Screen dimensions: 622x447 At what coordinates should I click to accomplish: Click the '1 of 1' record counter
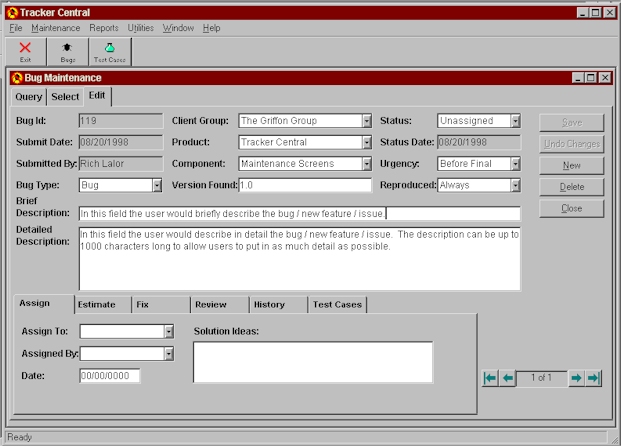tap(541, 378)
